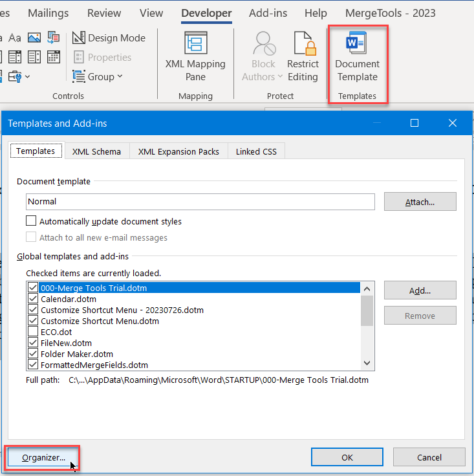Insert a Picture content control
This screenshot has width=474, height=476.
34,38
